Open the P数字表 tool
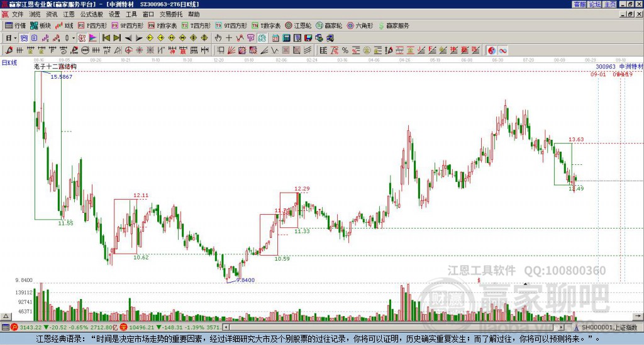This screenshot has width=644, height=345. click(x=162, y=25)
